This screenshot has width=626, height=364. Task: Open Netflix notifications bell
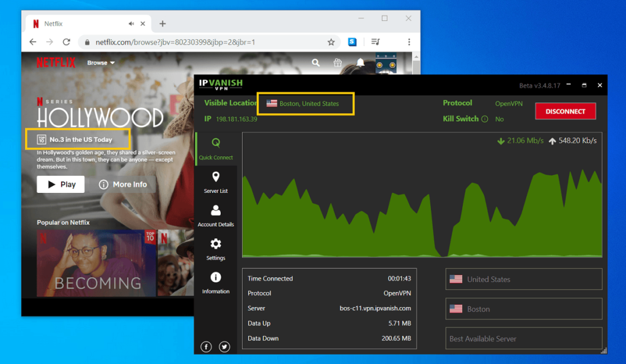[x=360, y=62]
